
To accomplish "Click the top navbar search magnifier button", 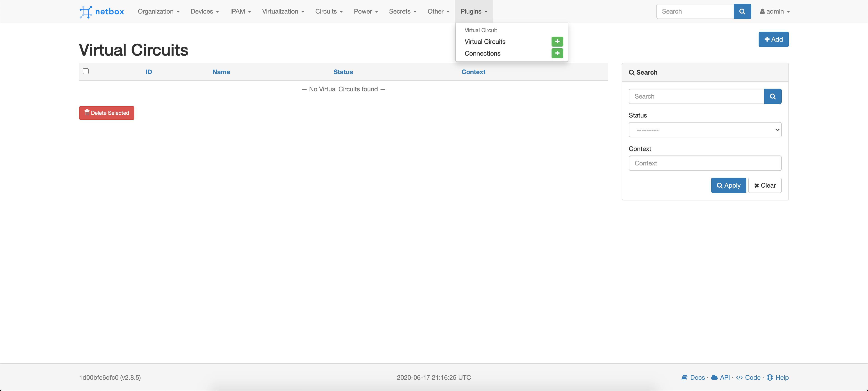I will coord(742,12).
